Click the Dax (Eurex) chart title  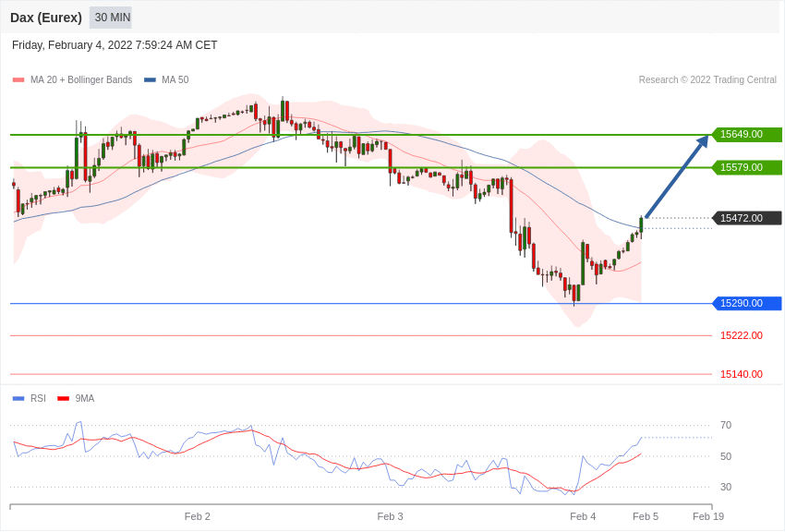pos(46,18)
